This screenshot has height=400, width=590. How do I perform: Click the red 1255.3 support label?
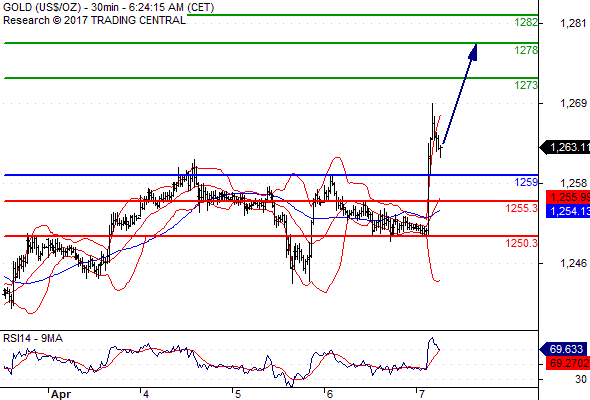coord(522,208)
